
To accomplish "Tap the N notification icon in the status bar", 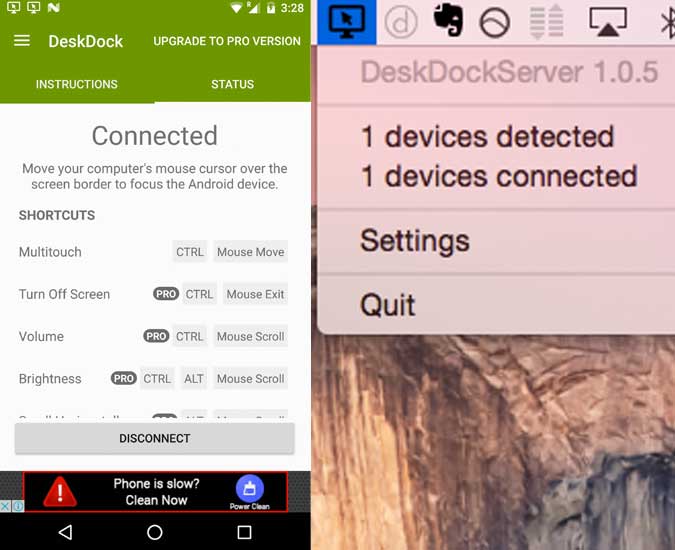I will coord(53,7).
